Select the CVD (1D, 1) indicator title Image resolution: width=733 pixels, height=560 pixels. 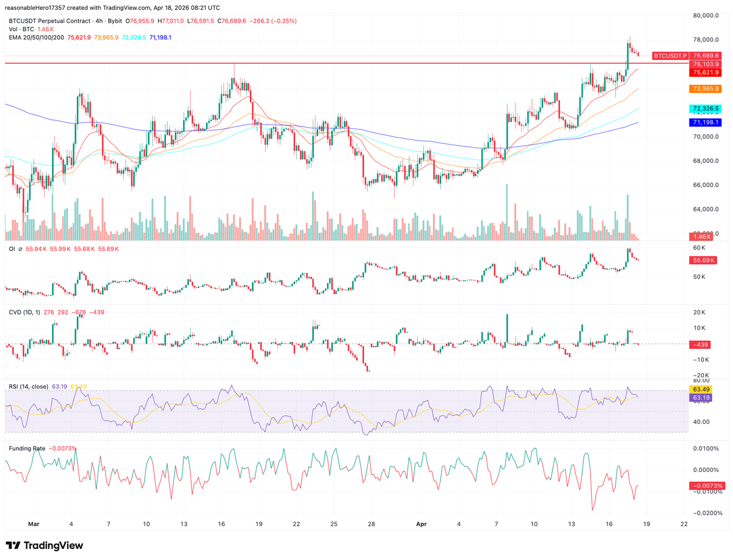point(24,313)
